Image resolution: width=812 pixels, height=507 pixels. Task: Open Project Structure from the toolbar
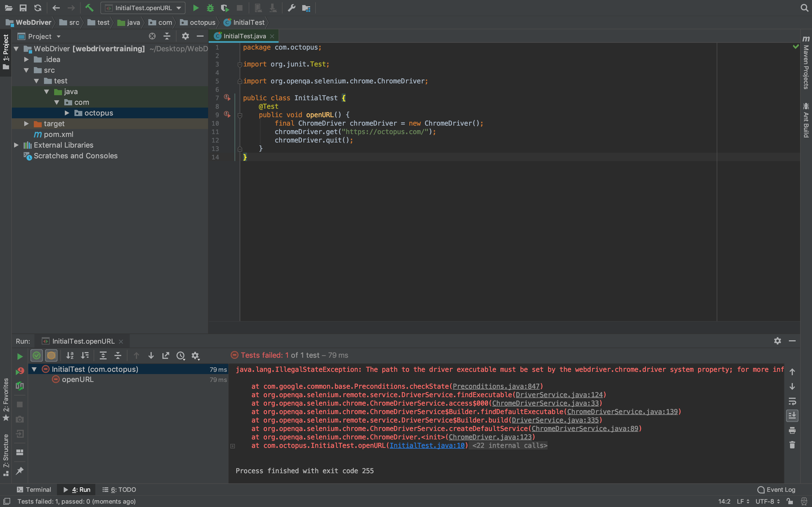[306, 8]
